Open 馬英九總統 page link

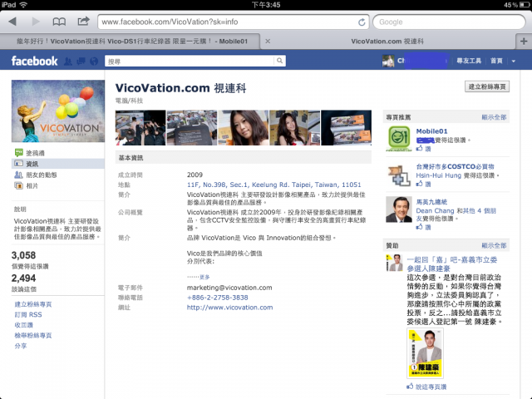[431, 202]
